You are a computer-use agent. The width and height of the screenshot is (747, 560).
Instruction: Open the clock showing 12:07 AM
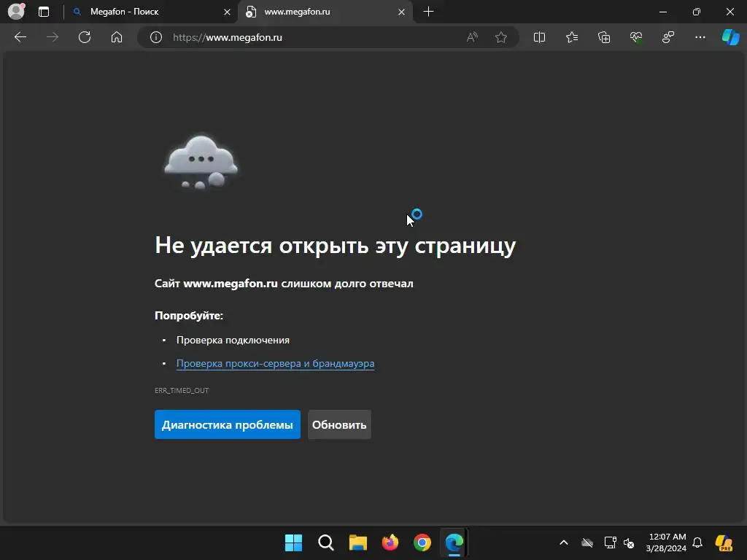point(666,542)
